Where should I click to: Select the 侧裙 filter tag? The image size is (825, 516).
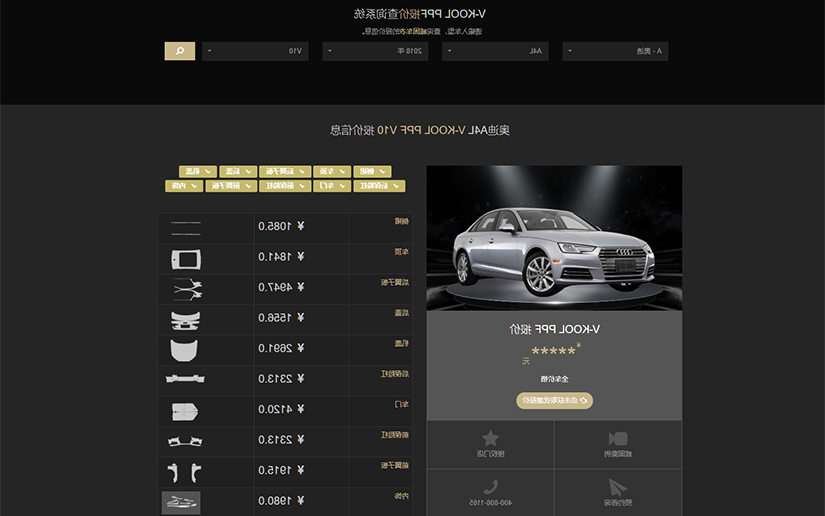[x=373, y=171]
